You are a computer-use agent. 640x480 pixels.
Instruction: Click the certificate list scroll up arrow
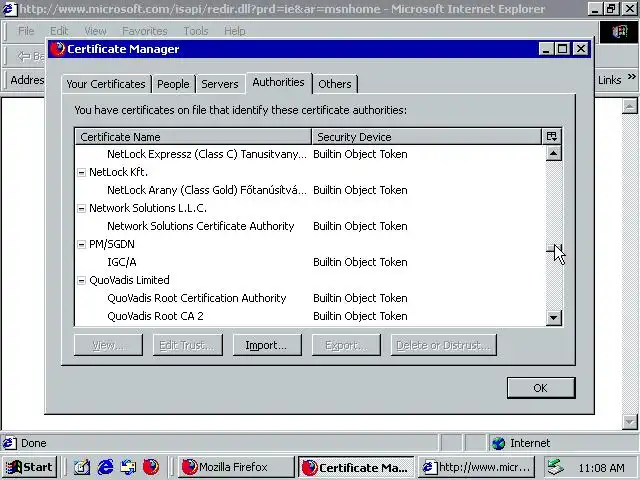pyautogui.click(x=553, y=153)
